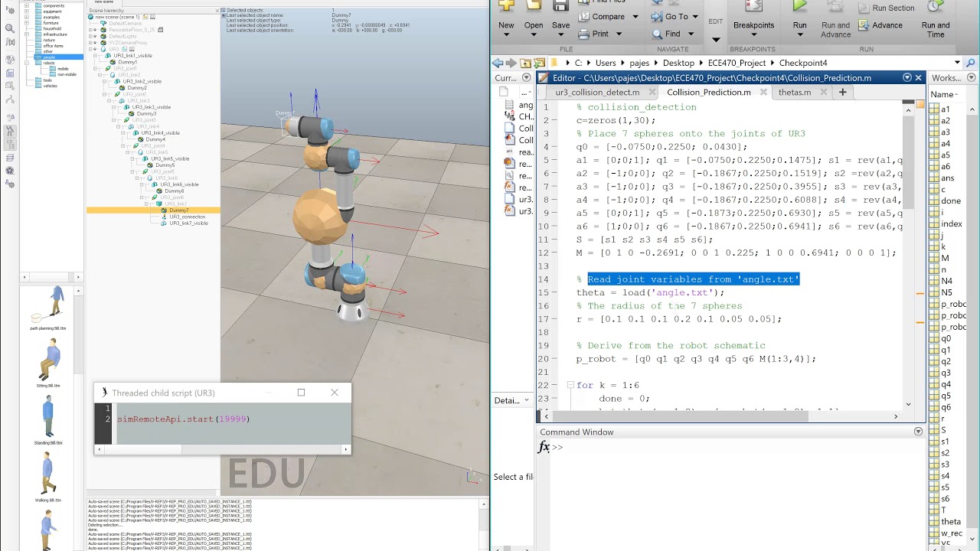Click Checkpoint4 in the address path
The width and height of the screenshot is (980, 551).
point(803,63)
